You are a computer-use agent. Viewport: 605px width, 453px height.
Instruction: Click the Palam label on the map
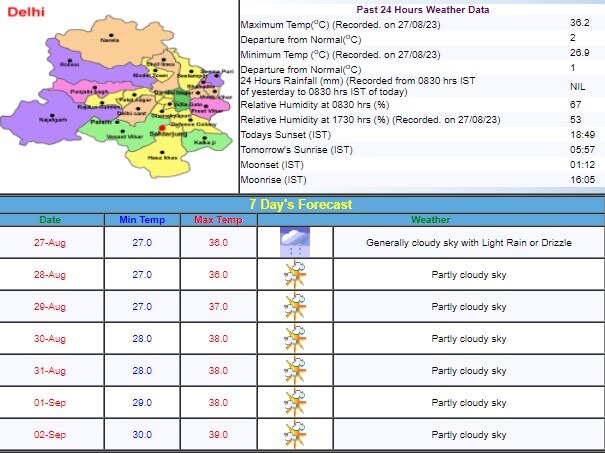click(101, 120)
